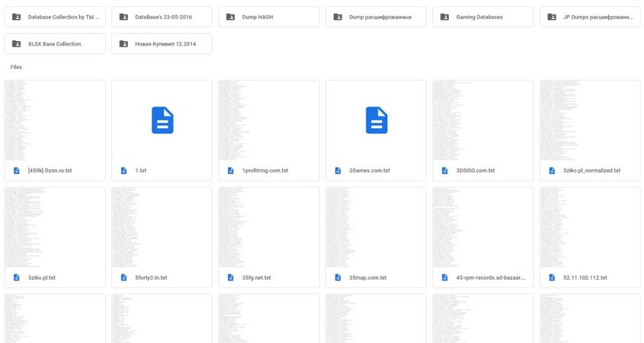Click the folder icon beside XLSX Base Collection

[17, 43]
